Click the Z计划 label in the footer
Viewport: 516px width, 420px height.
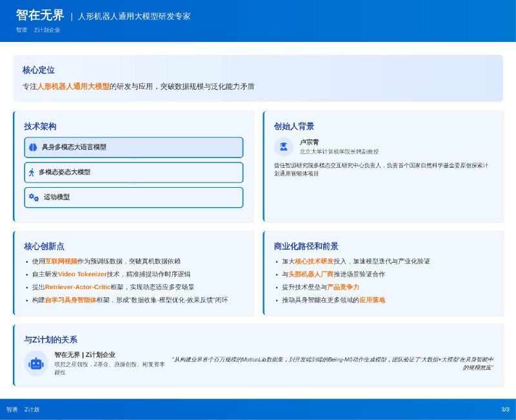(x=32, y=410)
